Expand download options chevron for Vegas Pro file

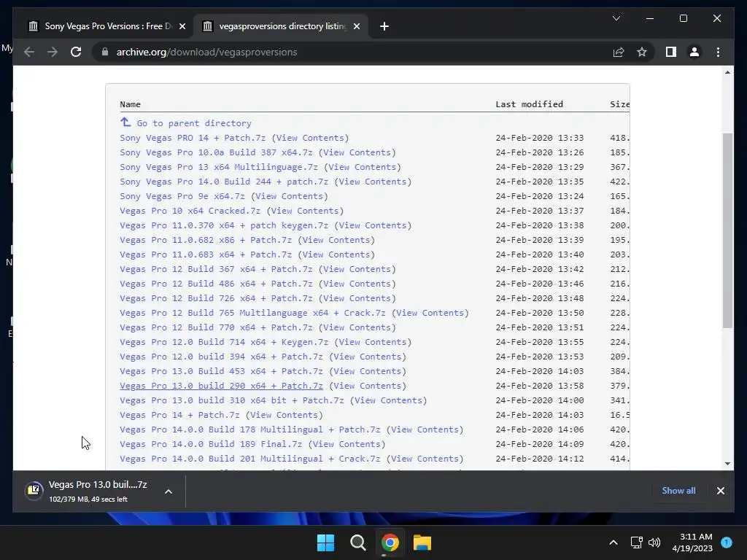169,491
